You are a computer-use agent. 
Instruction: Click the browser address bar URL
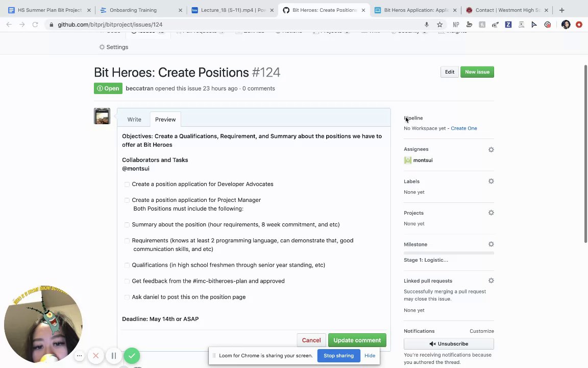110,25
